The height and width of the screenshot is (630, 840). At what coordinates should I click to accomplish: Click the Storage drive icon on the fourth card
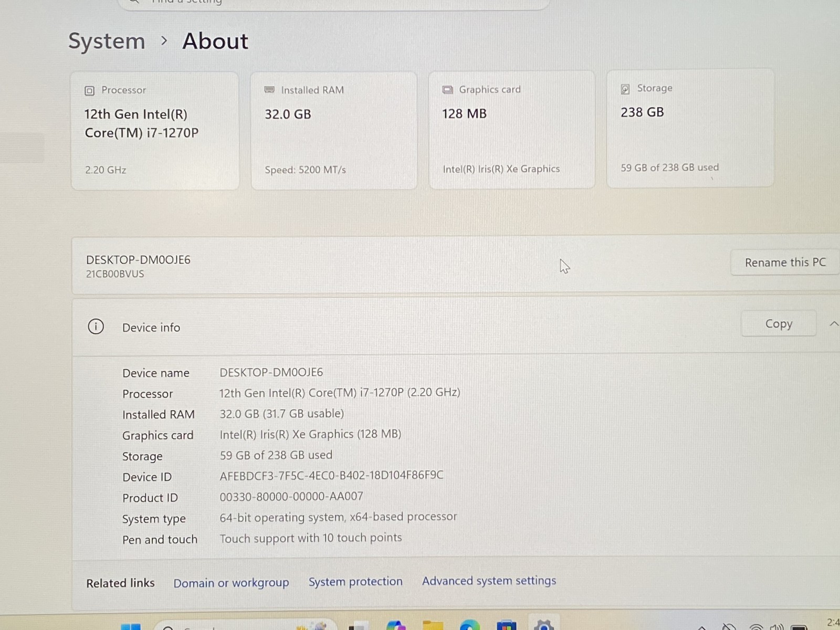[625, 89]
